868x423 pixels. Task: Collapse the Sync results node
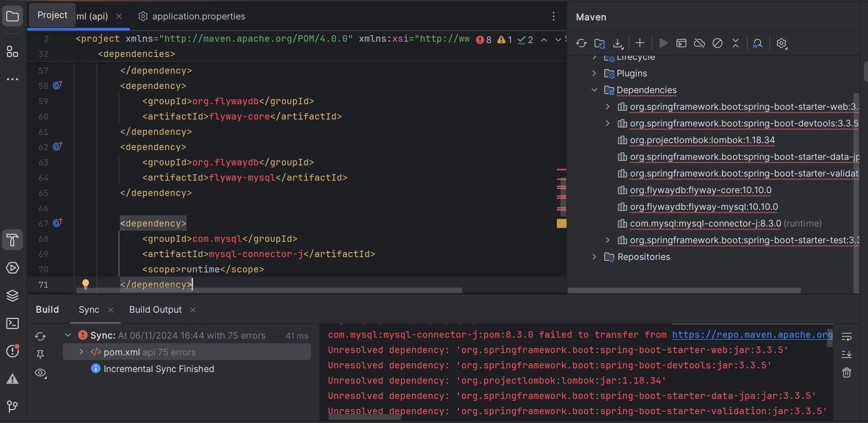pyautogui.click(x=68, y=335)
